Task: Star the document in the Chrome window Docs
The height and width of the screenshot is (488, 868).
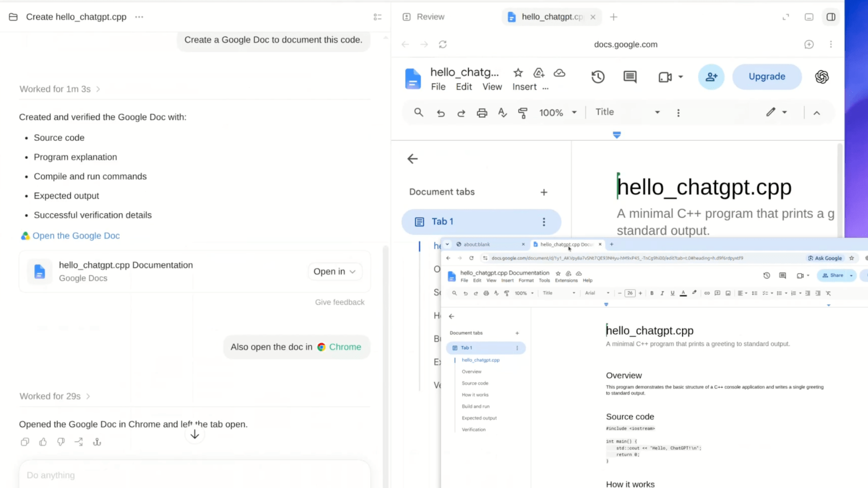Action: coord(558,273)
